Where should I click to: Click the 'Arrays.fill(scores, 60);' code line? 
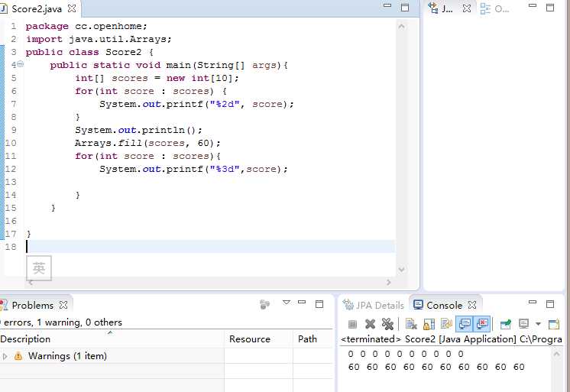tap(147, 143)
